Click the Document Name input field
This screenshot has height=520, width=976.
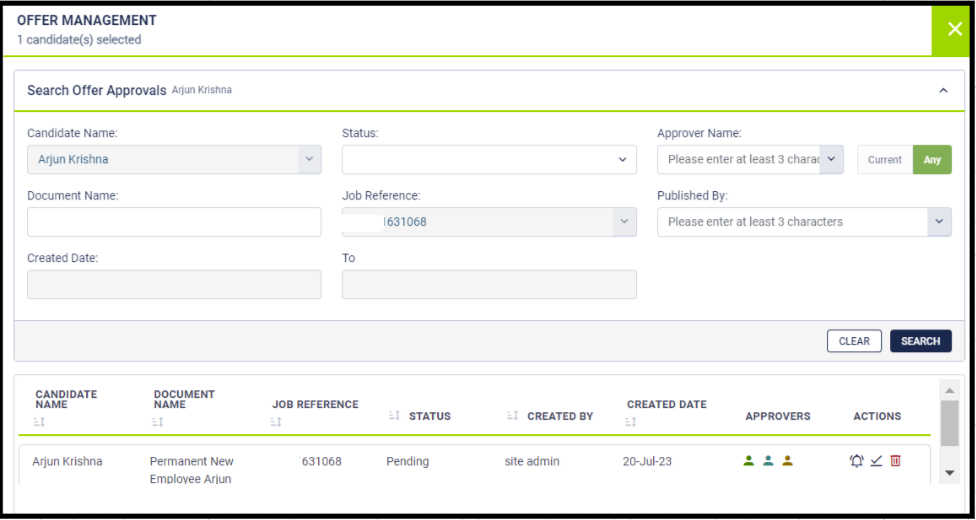(174, 222)
